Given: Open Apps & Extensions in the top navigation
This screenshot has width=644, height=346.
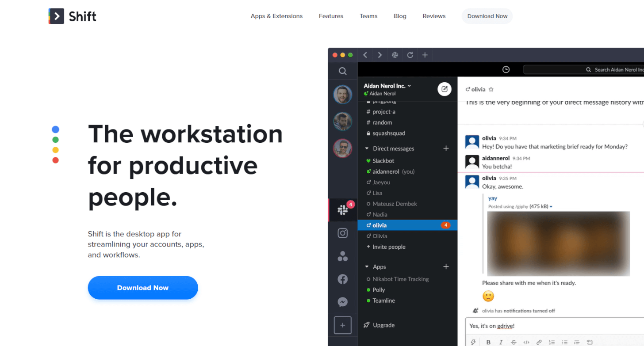Looking at the screenshot, I should coord(276,16).
